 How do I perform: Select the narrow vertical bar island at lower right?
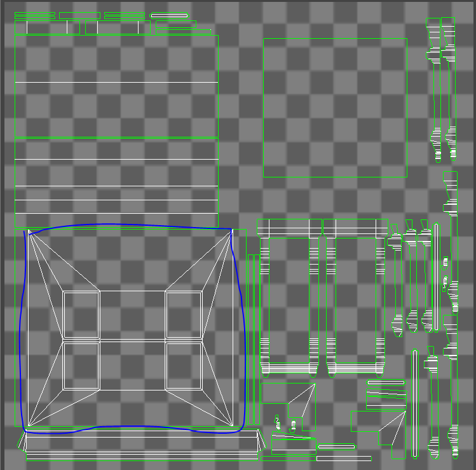click(x=415, y=403)
